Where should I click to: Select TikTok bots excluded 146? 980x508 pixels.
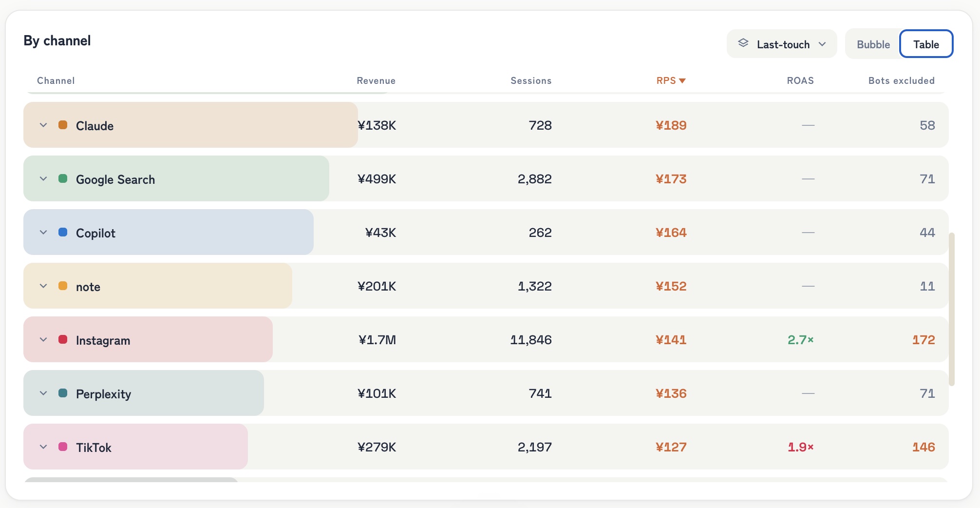(x=923, y=447)
